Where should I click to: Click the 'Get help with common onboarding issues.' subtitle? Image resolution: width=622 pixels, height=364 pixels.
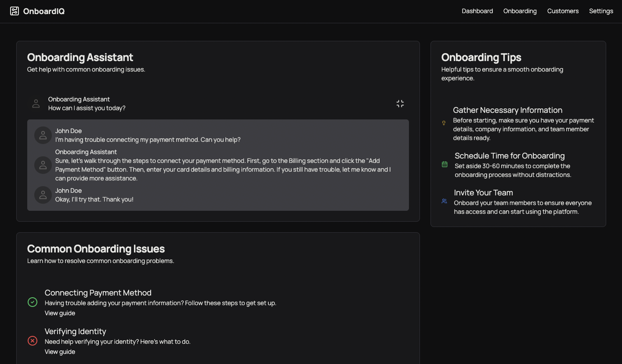click(x=86, y=69)
